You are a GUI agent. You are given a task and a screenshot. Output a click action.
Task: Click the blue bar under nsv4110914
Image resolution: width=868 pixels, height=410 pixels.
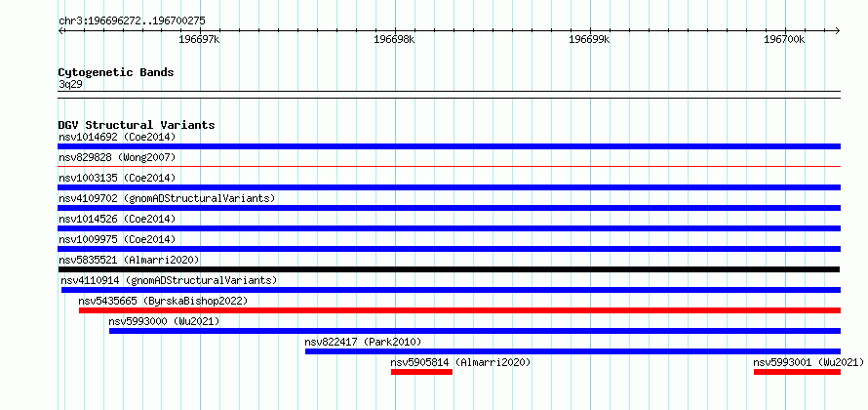tap(451, 290)
